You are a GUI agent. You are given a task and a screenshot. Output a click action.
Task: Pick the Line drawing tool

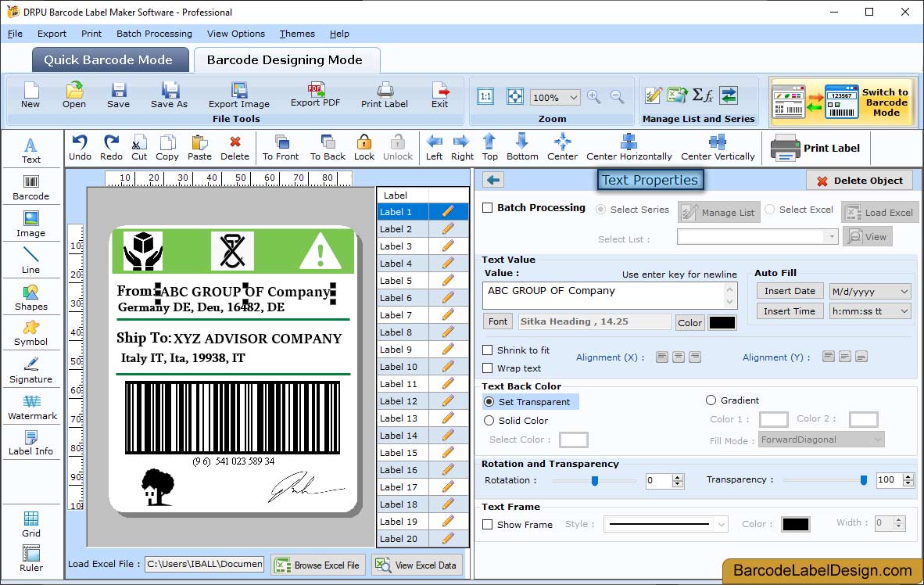30,260
